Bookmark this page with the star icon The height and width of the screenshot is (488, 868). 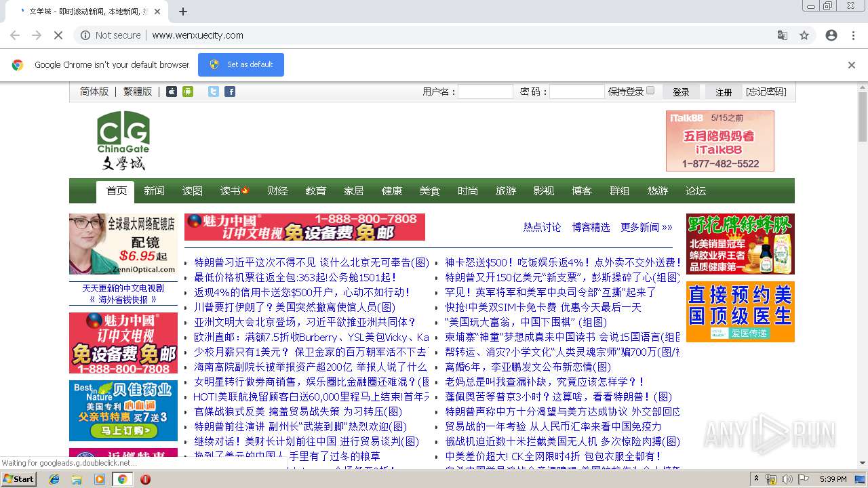tap(804, 35)
